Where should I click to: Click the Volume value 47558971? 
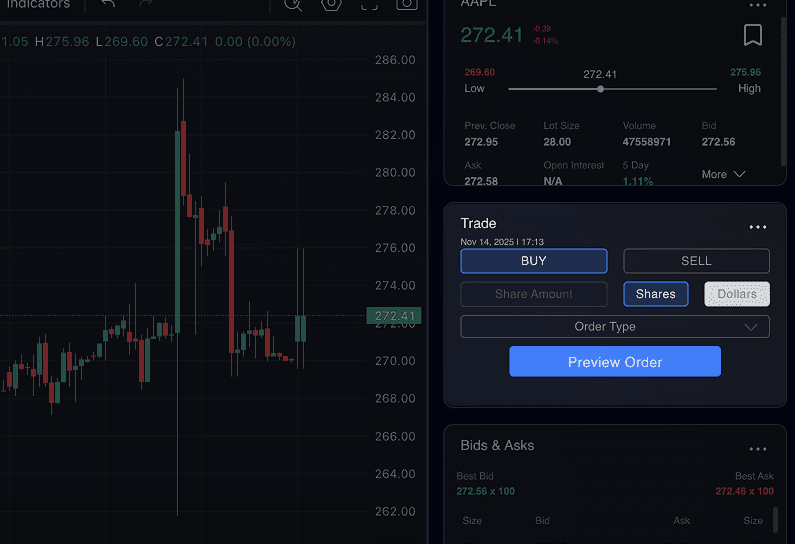[647, 142]
